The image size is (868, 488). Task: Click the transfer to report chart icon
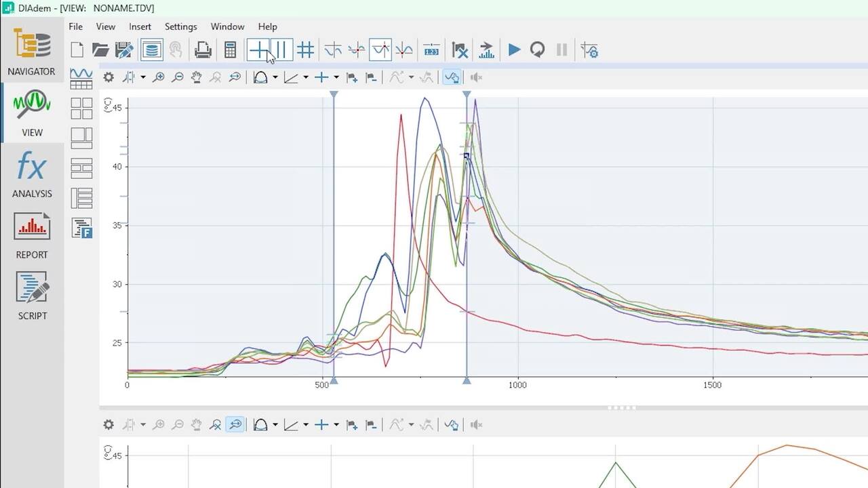tap(486, 50)
